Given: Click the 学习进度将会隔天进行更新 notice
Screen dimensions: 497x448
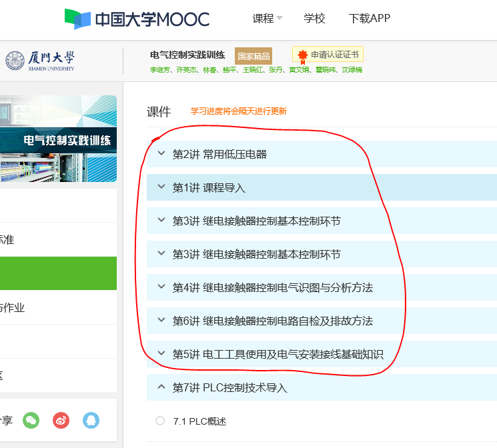Looking at the screenshot, I should click(239, 111).
